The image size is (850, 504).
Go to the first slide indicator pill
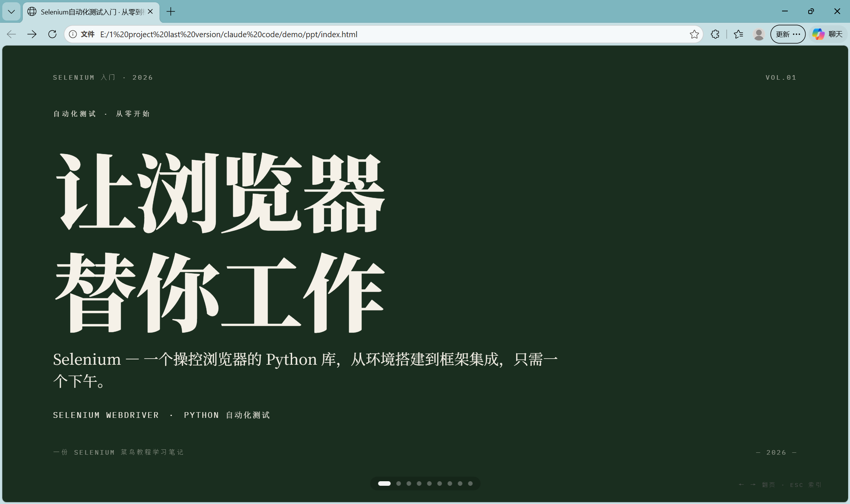click(384, 484)
